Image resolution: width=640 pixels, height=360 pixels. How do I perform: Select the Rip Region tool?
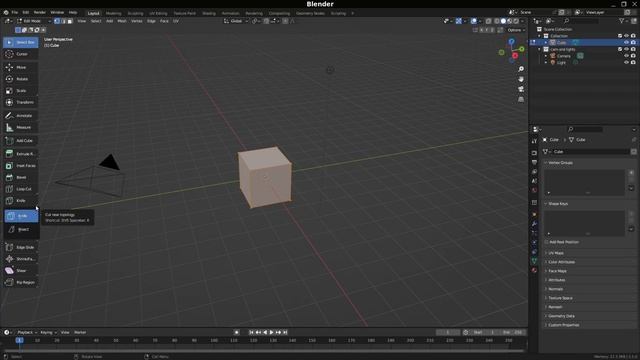(21, 282)
